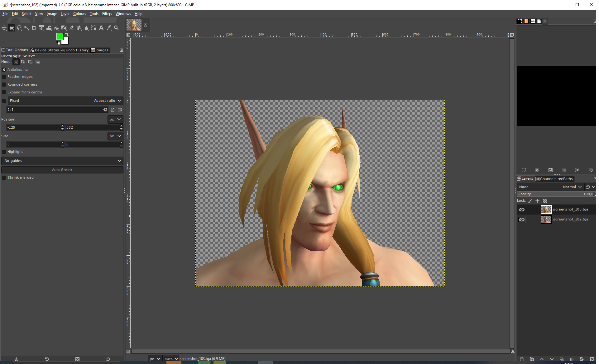The height and width of the screenshot is (364, 599).
Task: Open the No guides dropdown
Action: click(x=62, y=161)
